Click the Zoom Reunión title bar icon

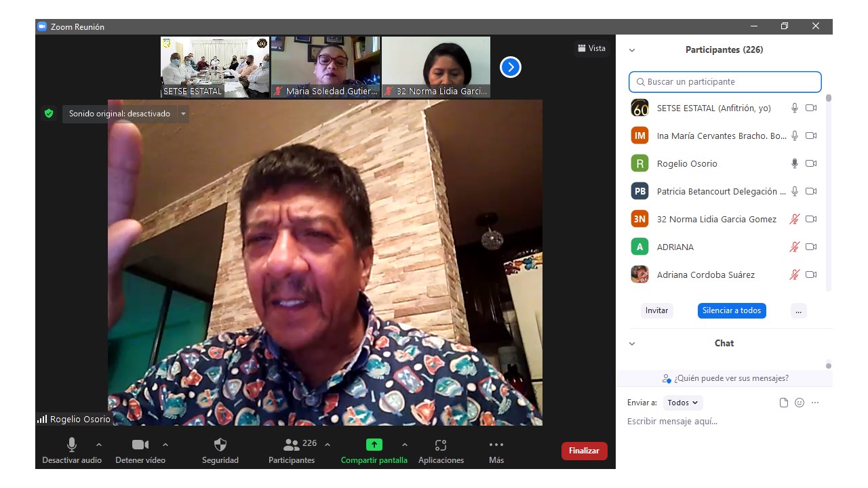pyautogui.click(x=42, y=26)
